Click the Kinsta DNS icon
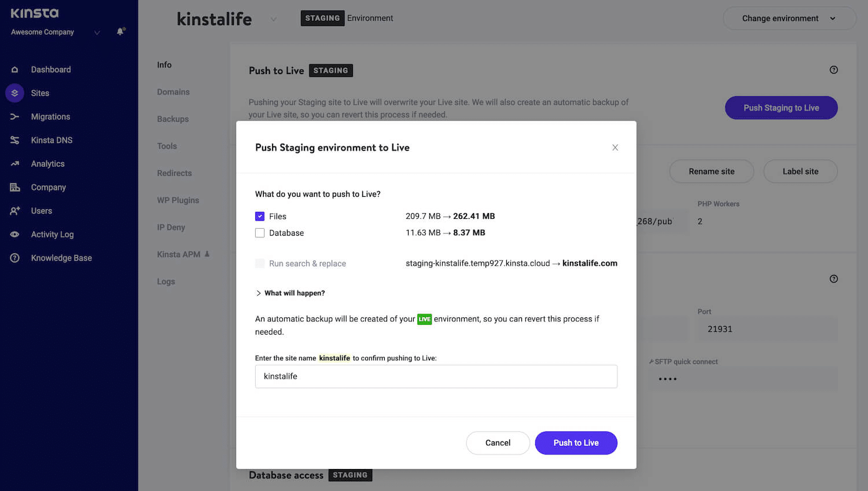 click(x=15, y=140)
